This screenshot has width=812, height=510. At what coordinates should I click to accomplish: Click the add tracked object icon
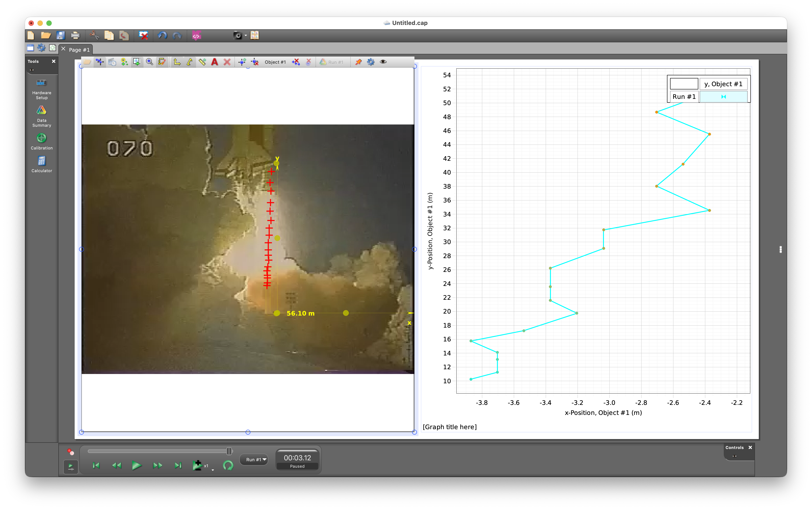[x=242, y=62]
